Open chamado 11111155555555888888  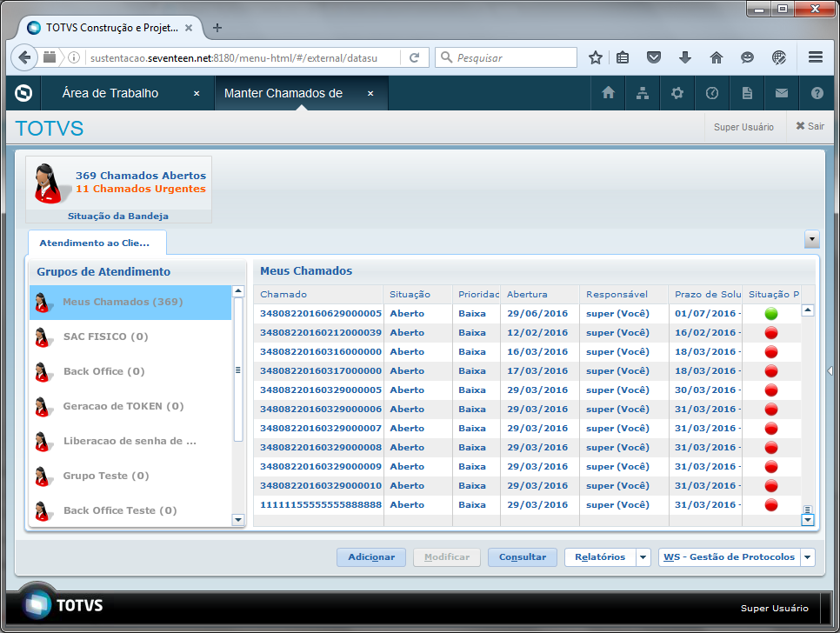point(320,505)
